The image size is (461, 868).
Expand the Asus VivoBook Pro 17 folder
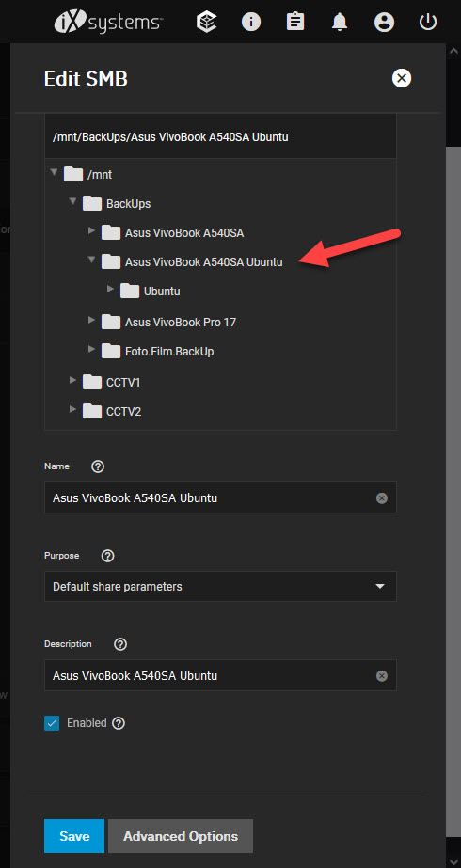(91, 320)
